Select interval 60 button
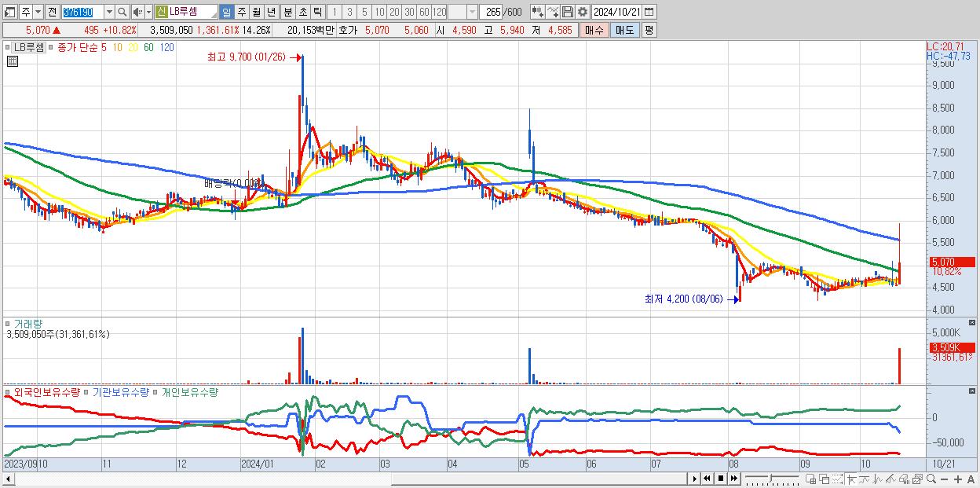 point(424,12)
